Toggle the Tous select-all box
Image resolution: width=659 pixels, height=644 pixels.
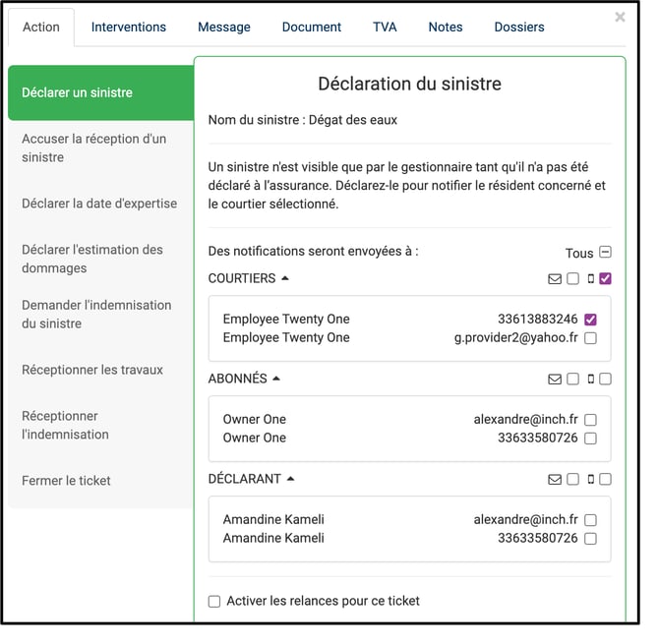click(605, 253)
